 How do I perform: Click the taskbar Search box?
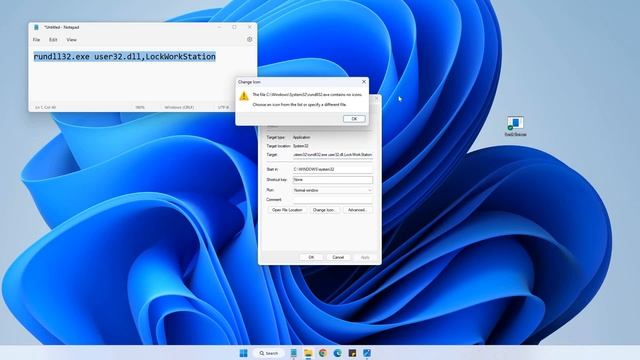269,353
